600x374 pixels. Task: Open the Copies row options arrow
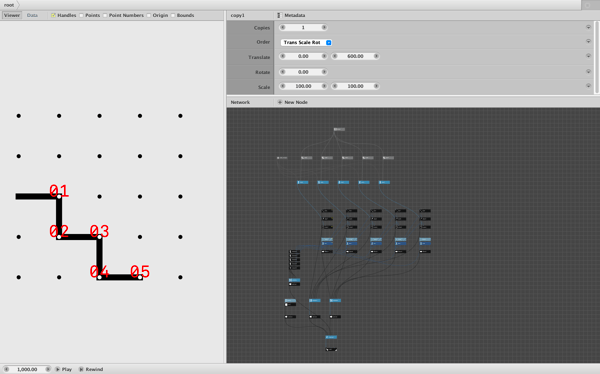[588, 27]
